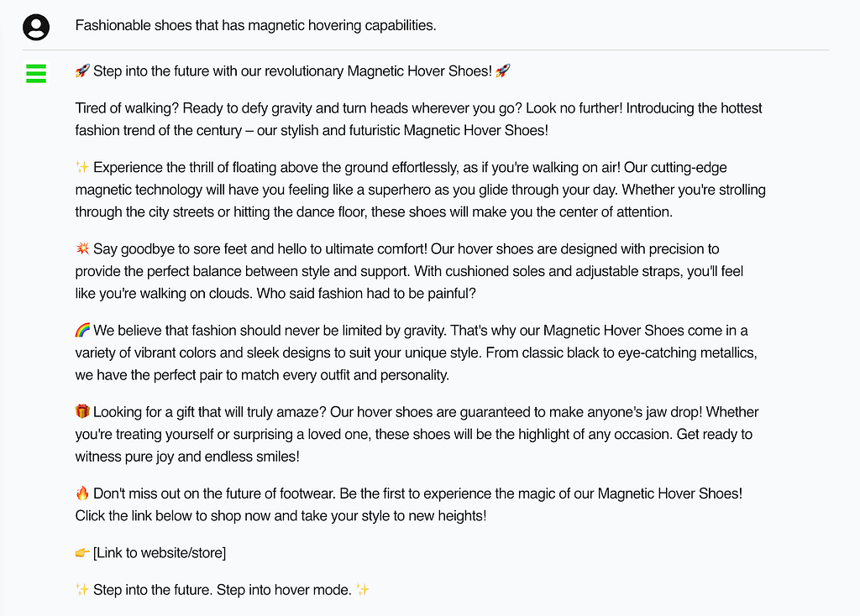
Task: Click the fire emoji before 'Don't miss out'
Action: click(x=82, y=493)
